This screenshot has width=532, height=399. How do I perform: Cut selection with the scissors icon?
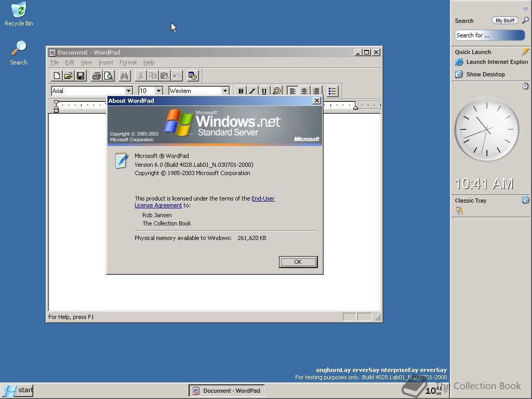[x=141, y=76]
